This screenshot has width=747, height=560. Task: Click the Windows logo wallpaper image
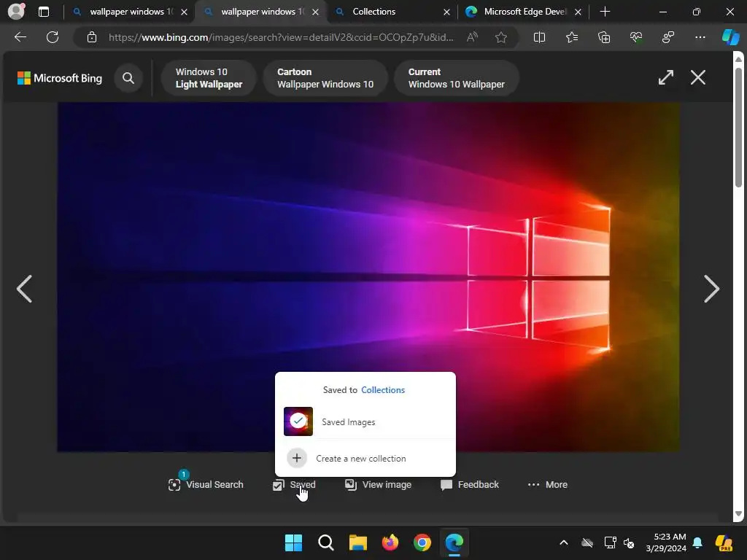point(368,277)
